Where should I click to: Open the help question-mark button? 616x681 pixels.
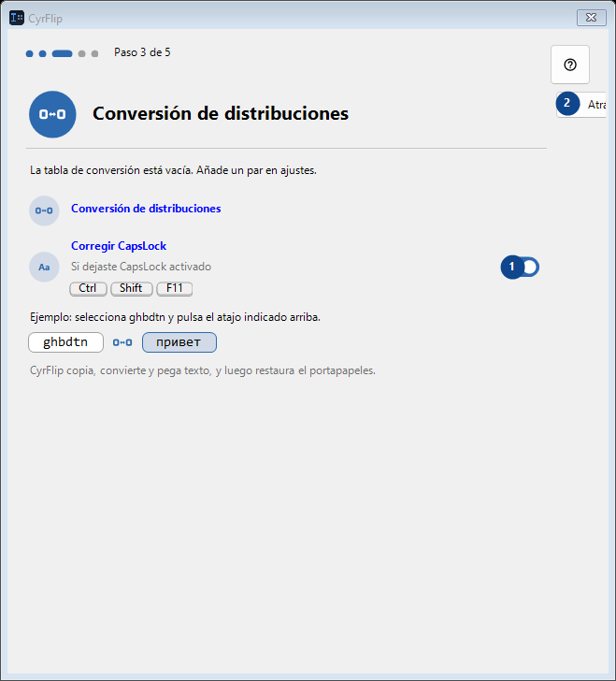coord(570,65)
